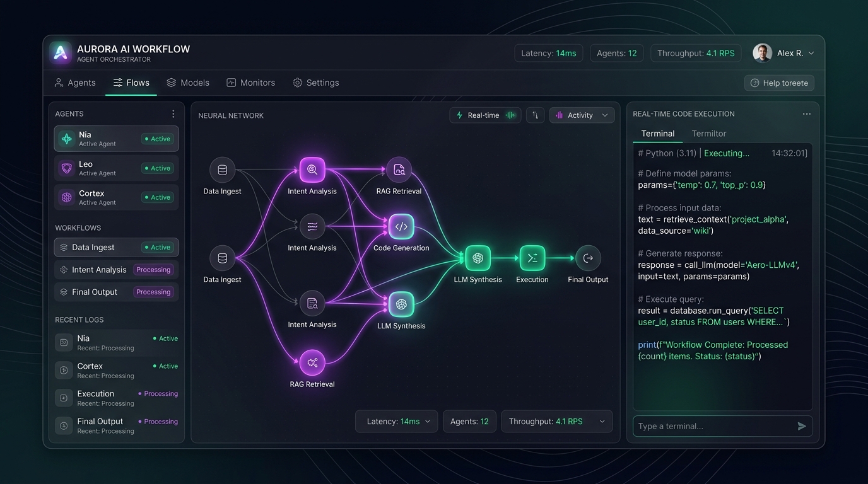Open the Activity dropdown
This screenshot has width=868, height=484.
coord(582,115)
